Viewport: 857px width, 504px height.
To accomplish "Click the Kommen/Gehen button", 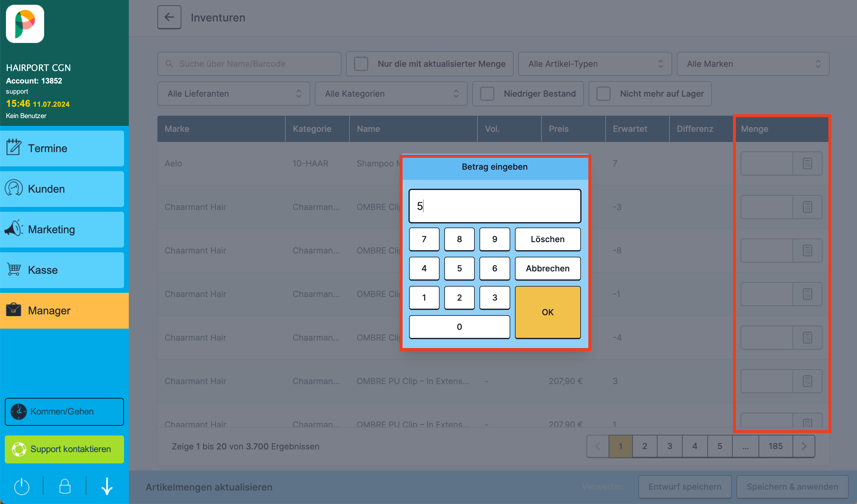I will click(64, 412).
